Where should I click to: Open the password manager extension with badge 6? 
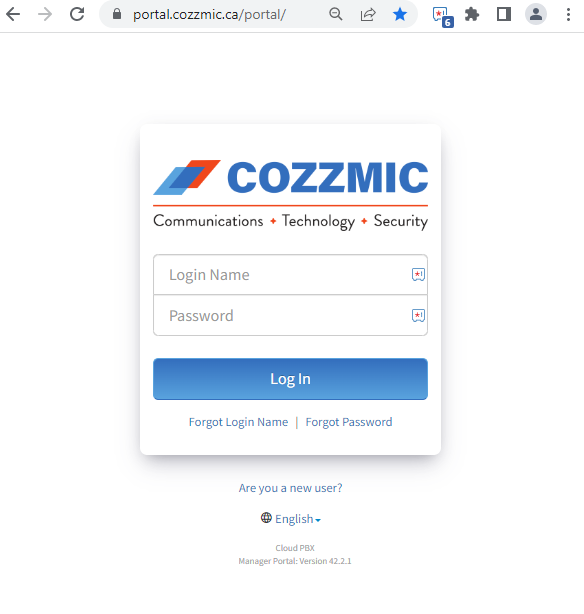point(443,17)
